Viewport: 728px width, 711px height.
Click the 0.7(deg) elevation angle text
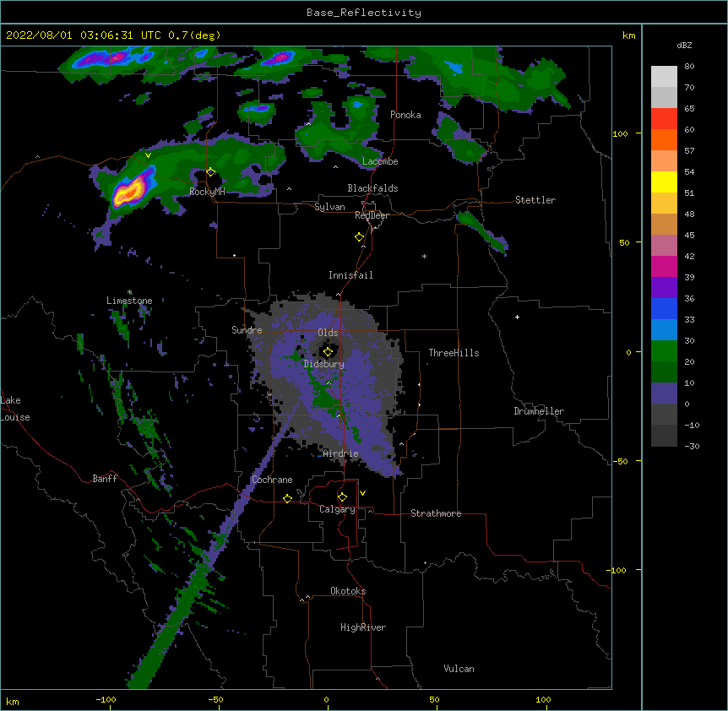194,35
